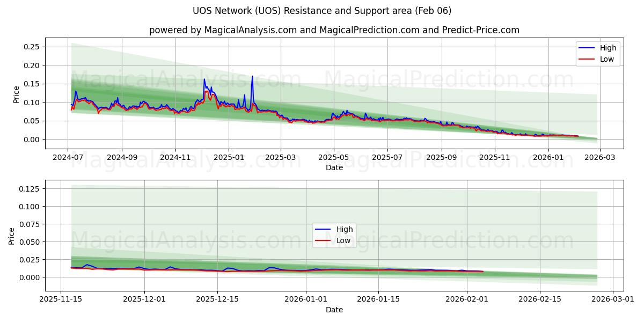This screenshot has height=322, width=644.
Task: Toggle the Low series in upper legend
Action: tap(605, 58)
